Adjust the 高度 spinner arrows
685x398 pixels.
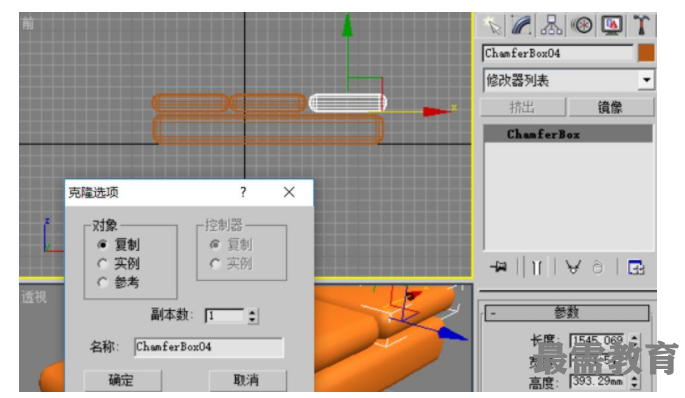634,381
